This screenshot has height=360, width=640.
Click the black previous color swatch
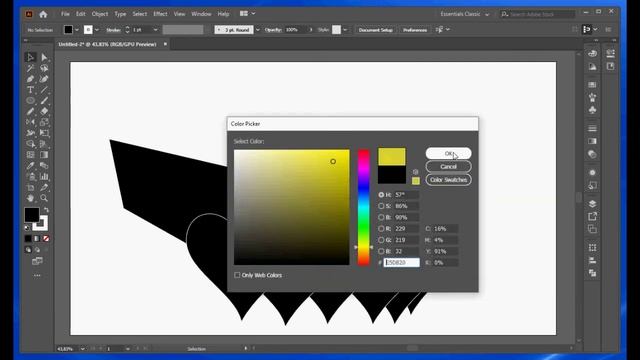coord(392,175)
